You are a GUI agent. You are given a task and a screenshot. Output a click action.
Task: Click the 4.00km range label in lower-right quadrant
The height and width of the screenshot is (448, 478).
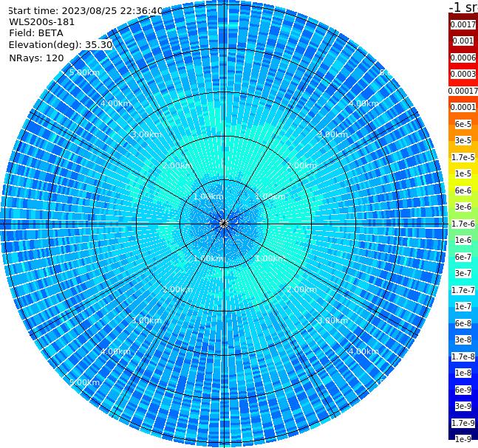[x=364, y=351]
